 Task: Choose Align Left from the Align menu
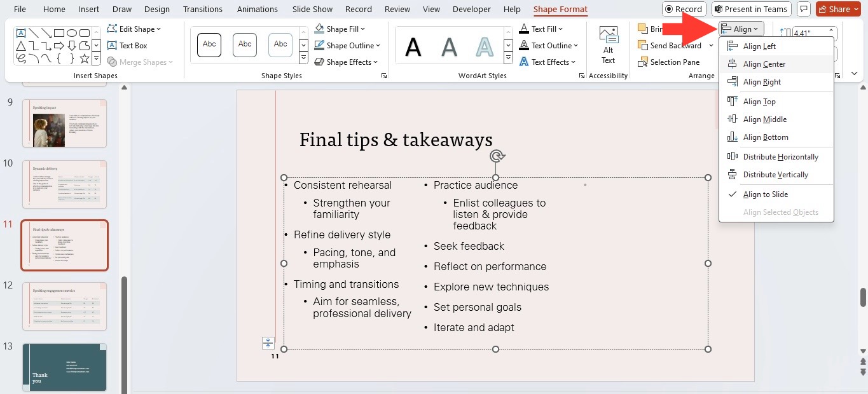(x=776, y=46)
